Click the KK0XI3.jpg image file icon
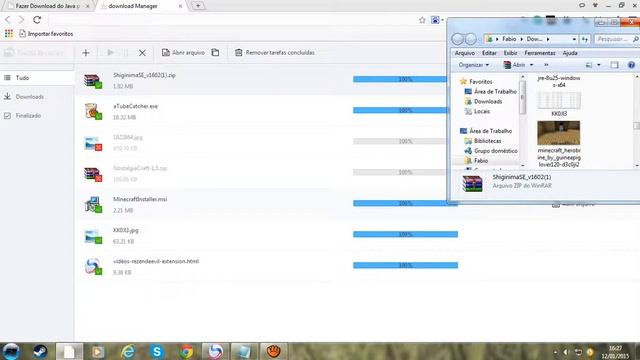This screenshot has height=360, width=640. pos(93,236)
